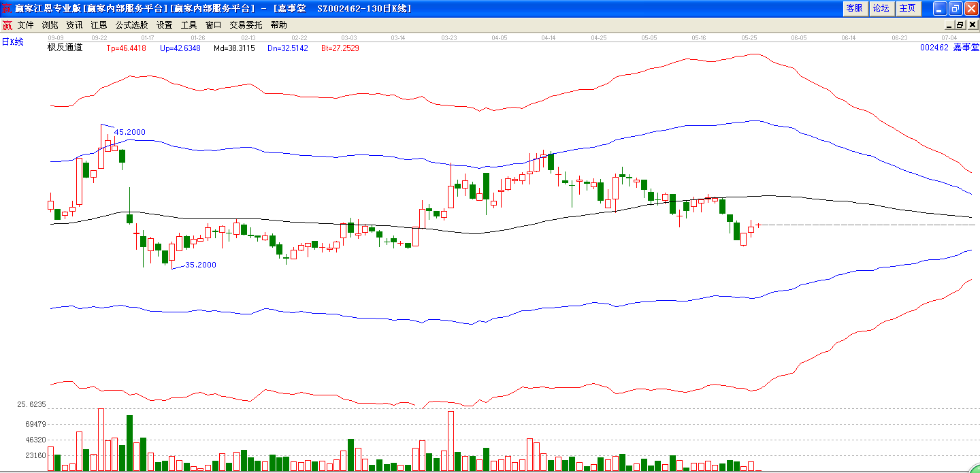This screenshot has height=473, width=980.
Task: Click the 日K线 period label
Action: (12, 42)
